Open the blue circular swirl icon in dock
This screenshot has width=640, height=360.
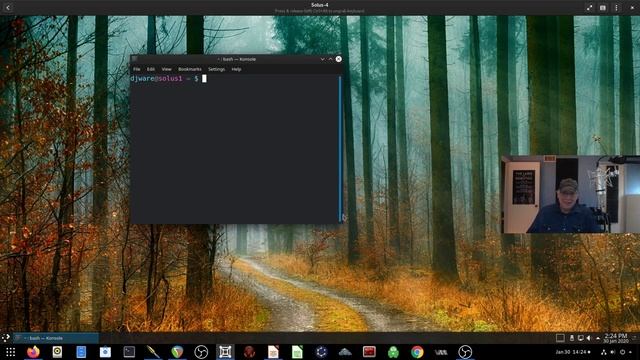coord(321,352)
